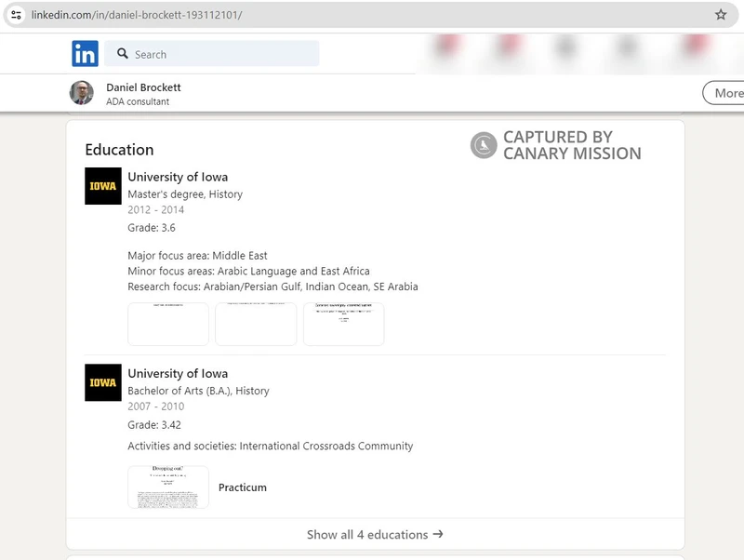Select 'Activities and societies' line

pyautogui.click(x=271, y=447)
